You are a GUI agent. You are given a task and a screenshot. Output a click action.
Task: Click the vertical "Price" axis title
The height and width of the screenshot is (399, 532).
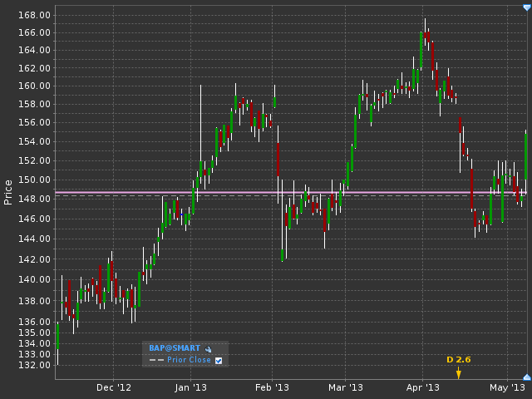pyautogui.click(x=7, y=192)
